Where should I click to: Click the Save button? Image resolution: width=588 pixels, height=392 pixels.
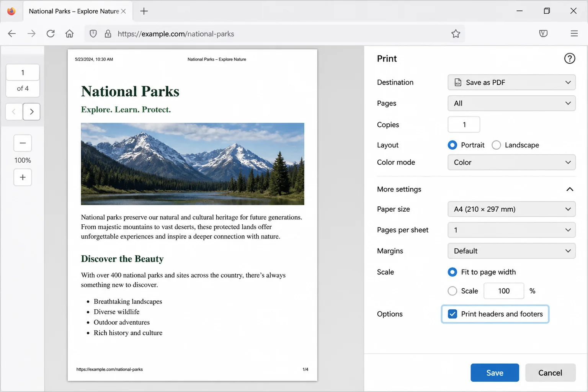(x=495, y=373)
